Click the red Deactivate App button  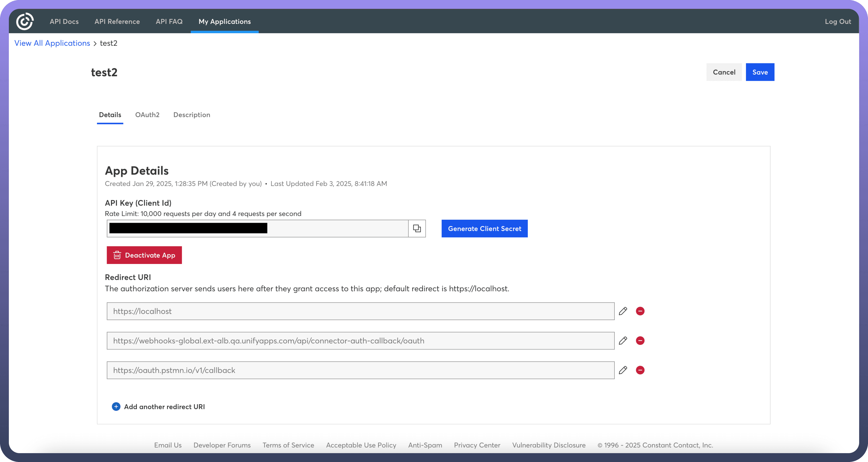point(144,255)
